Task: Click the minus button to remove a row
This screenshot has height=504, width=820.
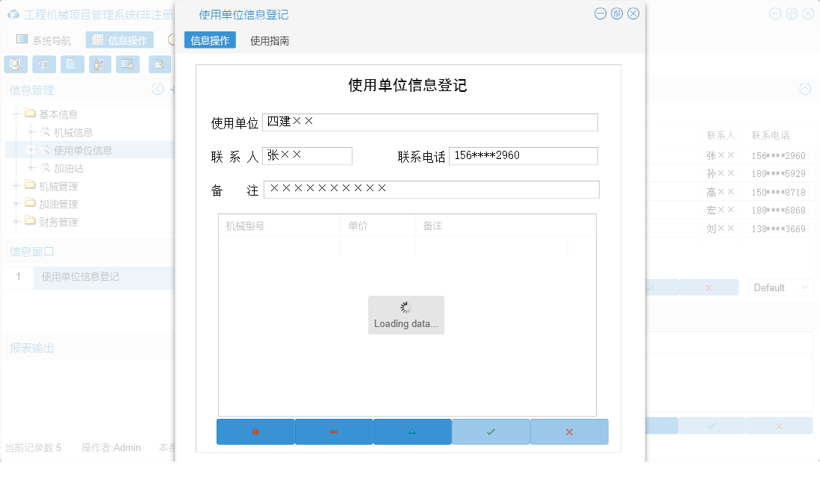Action: pyautogui.click(x=334, y=432)
